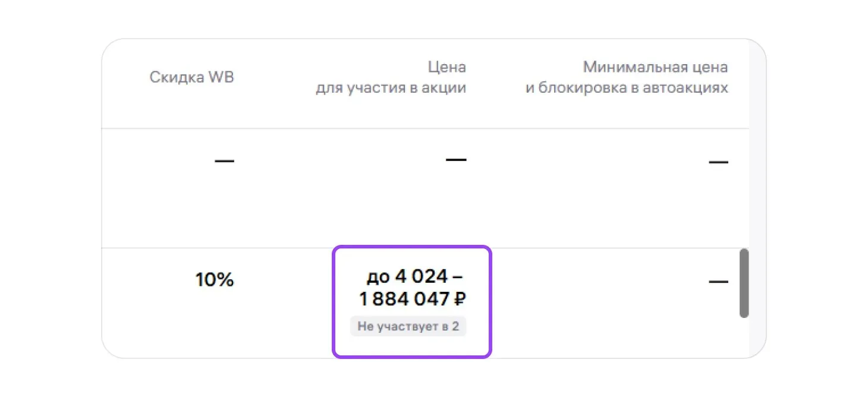
Task: Click the Минимальная цена header line
Action: click(x=655, y=67)
